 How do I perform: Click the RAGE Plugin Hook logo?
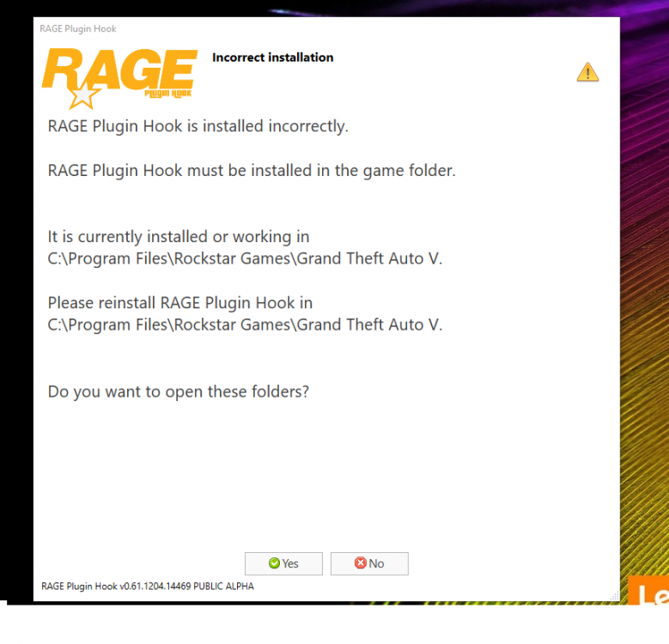pyautogui.click(x=119, y=77)
